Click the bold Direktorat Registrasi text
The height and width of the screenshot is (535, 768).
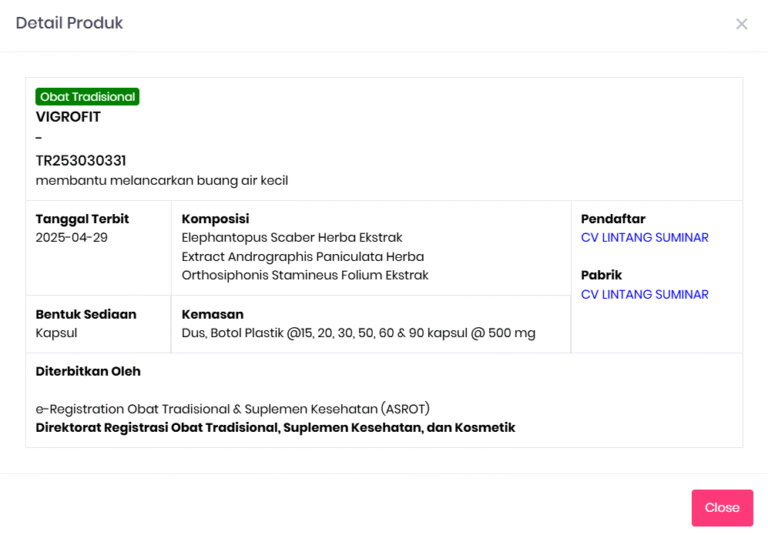pyautogui.click(x=275, y=428)
